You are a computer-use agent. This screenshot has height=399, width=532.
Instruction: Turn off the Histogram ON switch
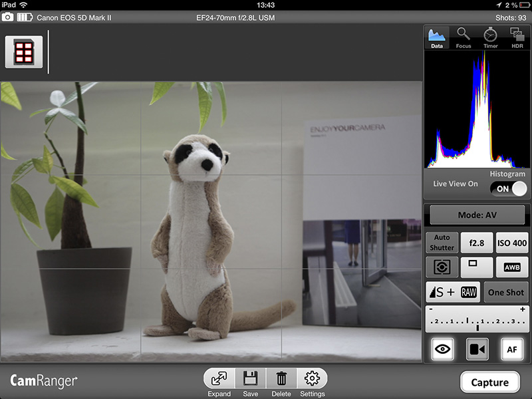[508, 189]
